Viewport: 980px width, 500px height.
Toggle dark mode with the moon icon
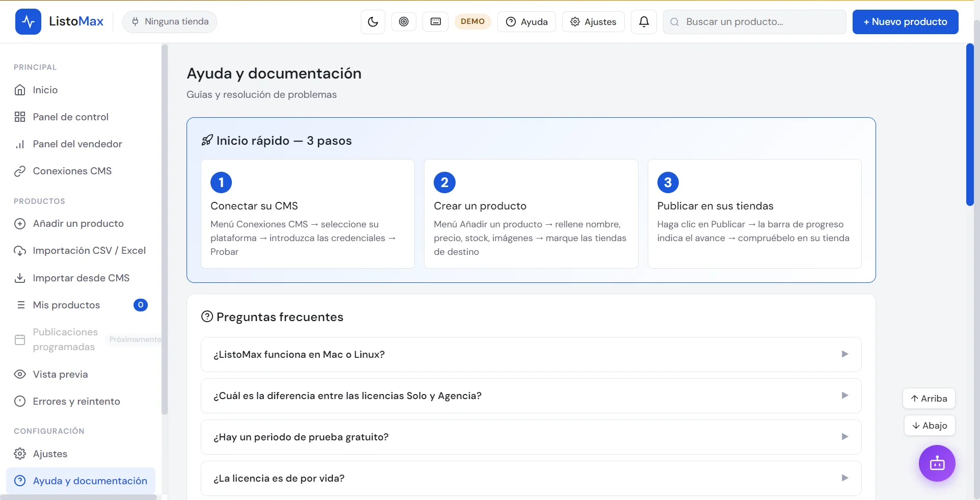click(373, 22)
